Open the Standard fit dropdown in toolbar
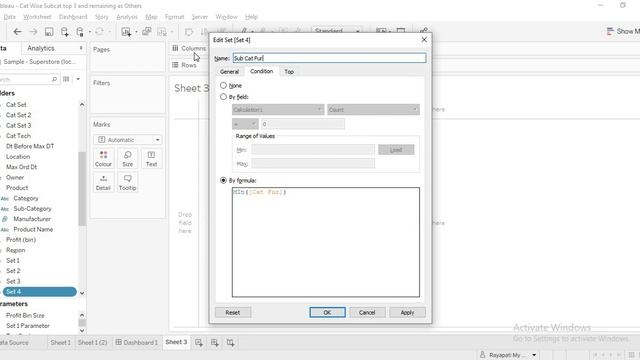 [x=337, y=31]
